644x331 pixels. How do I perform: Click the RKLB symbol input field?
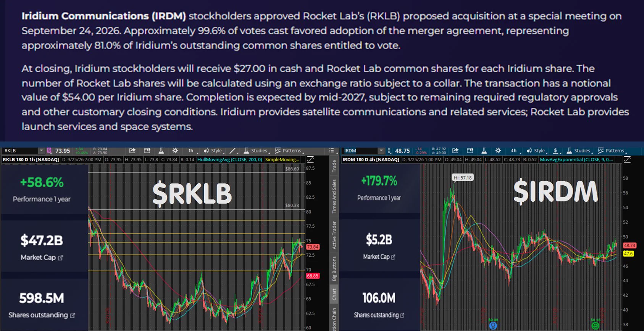tap(21, 151)
